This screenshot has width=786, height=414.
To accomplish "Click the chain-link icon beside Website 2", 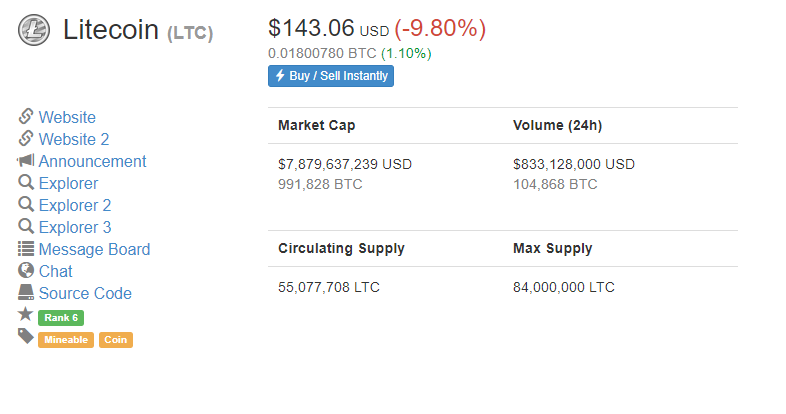I will [26, 138].
